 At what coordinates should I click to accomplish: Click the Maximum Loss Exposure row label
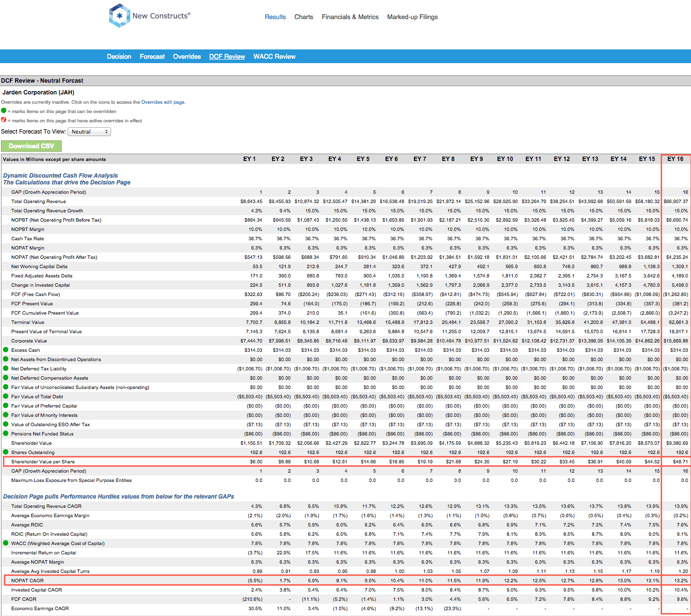pos(71,480)
